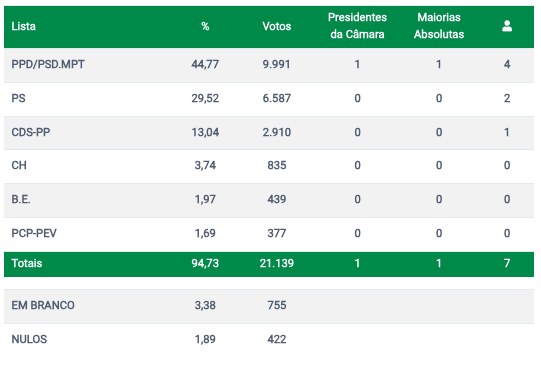541x366 pixels.
Task: Click the Votos column header
Action: [x=277, y=26]
